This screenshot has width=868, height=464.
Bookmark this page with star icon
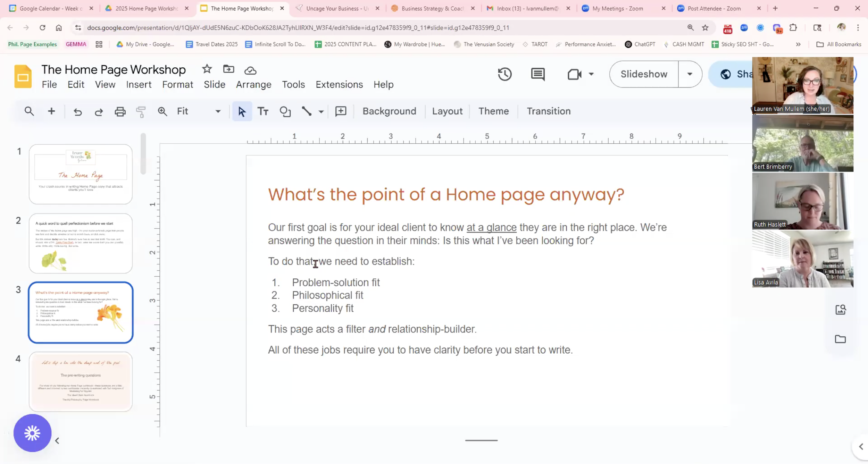click(x=705, y=28)
